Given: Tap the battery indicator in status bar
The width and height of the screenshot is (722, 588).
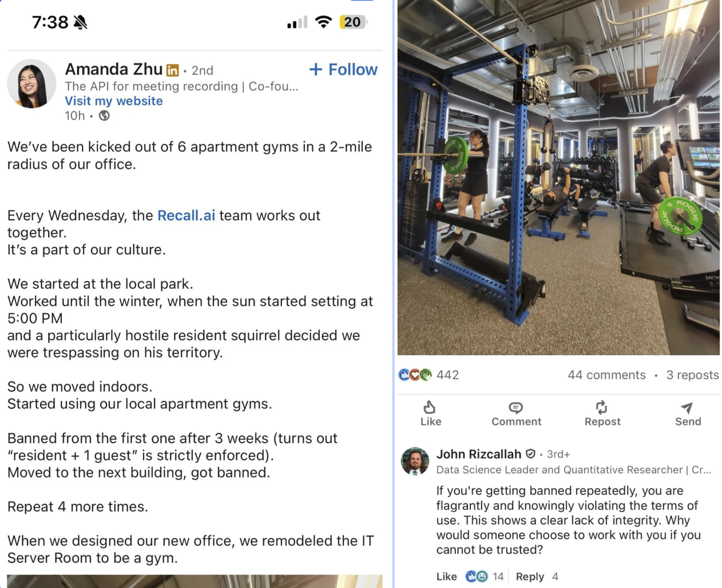Looking at the screenshot, I should tap(352, 22).
